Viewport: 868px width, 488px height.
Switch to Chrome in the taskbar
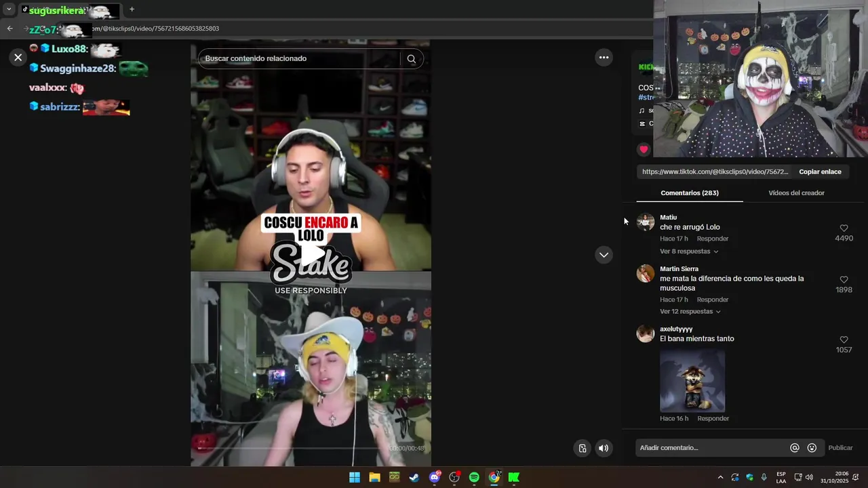494,477
